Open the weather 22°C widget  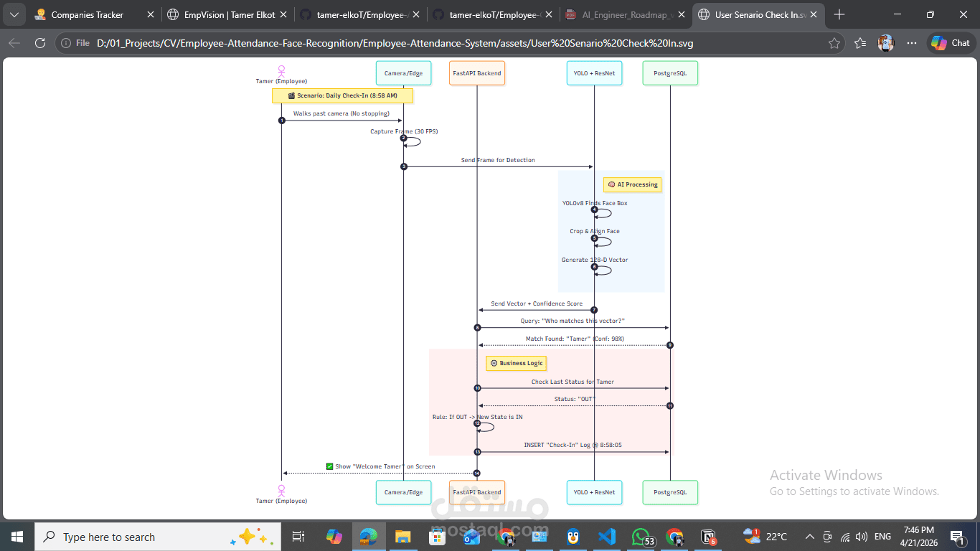(x=765, y=537)
